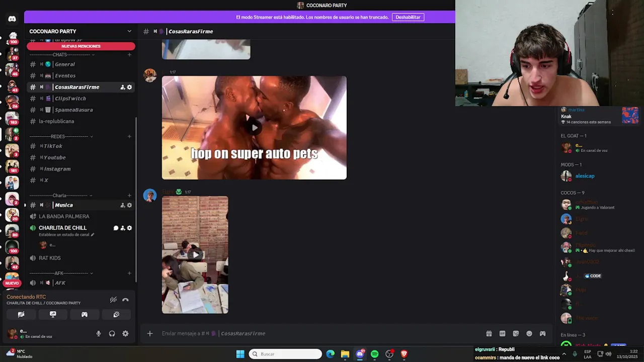Click the taskbar Buscar search box

coord(285,354)
